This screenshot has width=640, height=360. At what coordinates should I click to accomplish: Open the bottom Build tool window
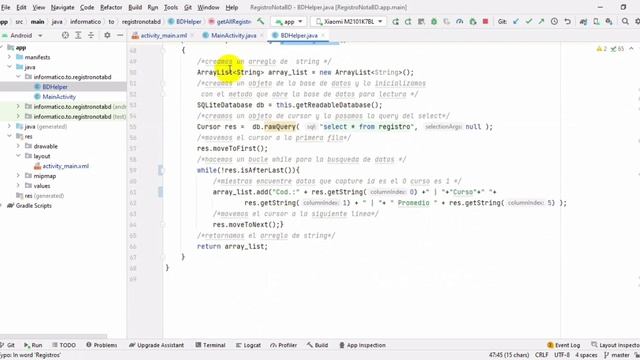[317, 345]
